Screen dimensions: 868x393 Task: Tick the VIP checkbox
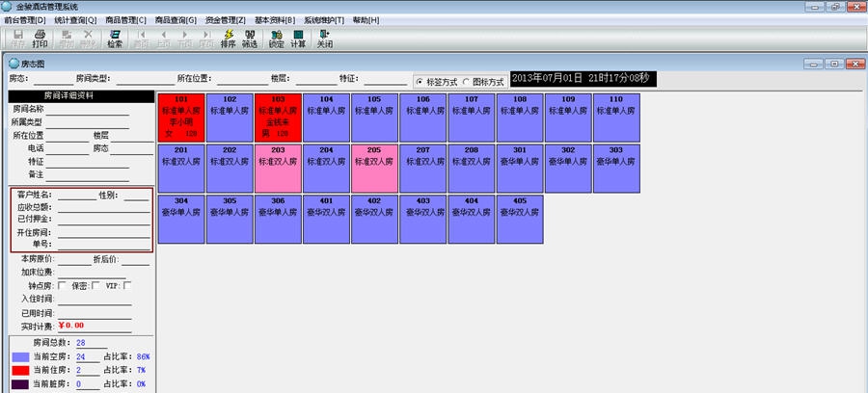127,285
